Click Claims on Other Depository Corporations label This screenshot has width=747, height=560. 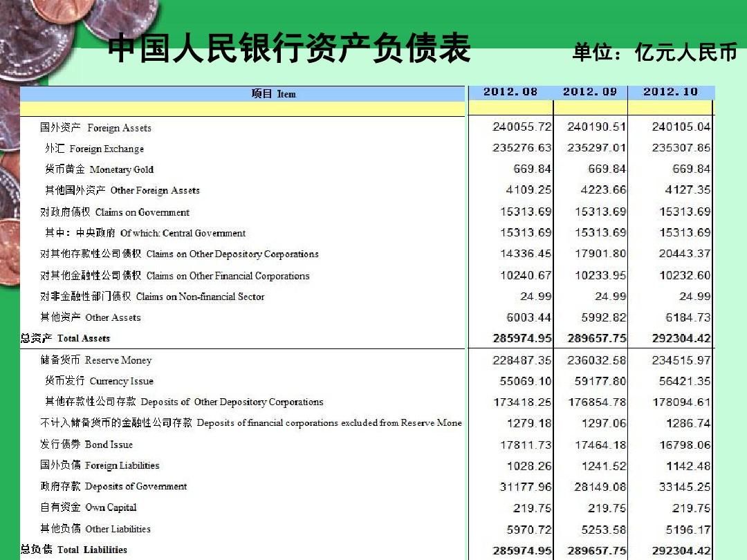point(180,254)
